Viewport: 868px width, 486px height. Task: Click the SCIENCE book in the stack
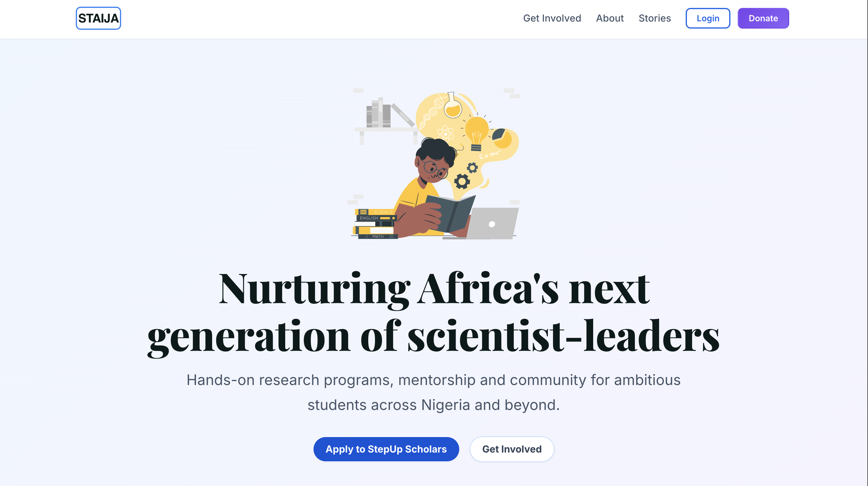tap(375, 212)
